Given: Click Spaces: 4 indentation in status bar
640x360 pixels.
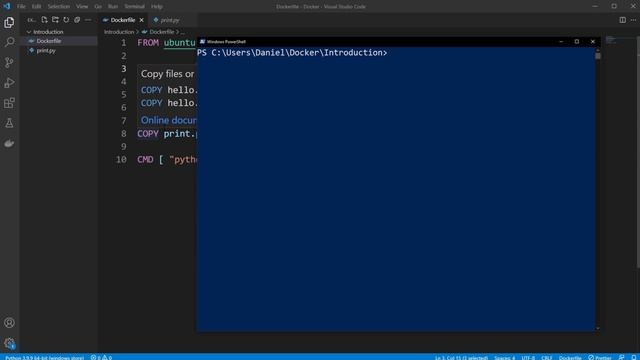Looking at the screenshot, I should click(504, 358).
